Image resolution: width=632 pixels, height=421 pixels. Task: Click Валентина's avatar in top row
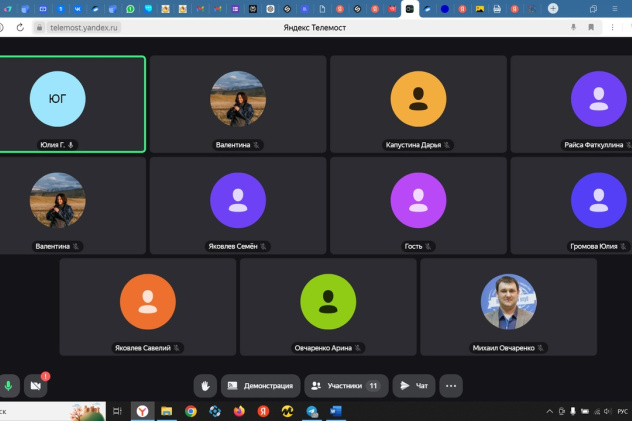point(238,98)
